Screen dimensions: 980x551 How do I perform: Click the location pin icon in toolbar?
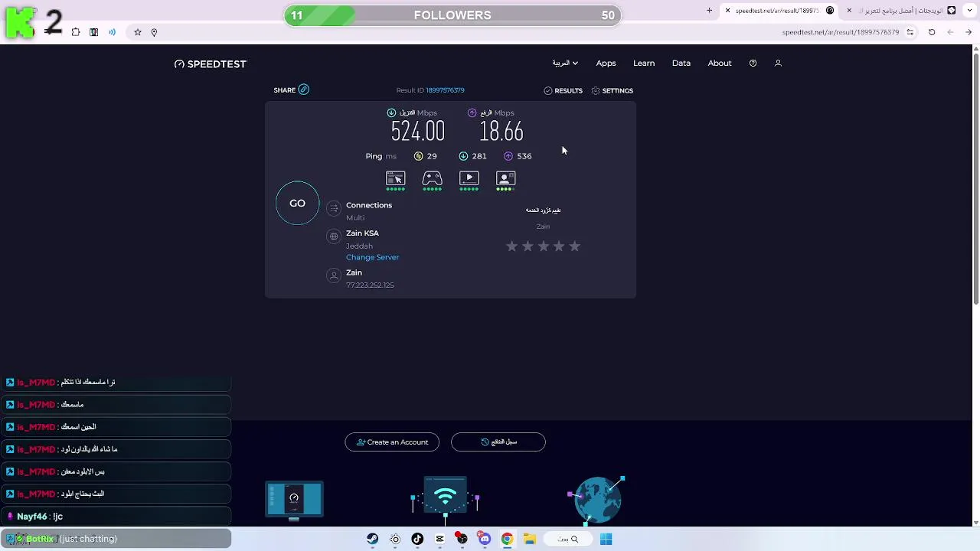[x=154, y=32]
